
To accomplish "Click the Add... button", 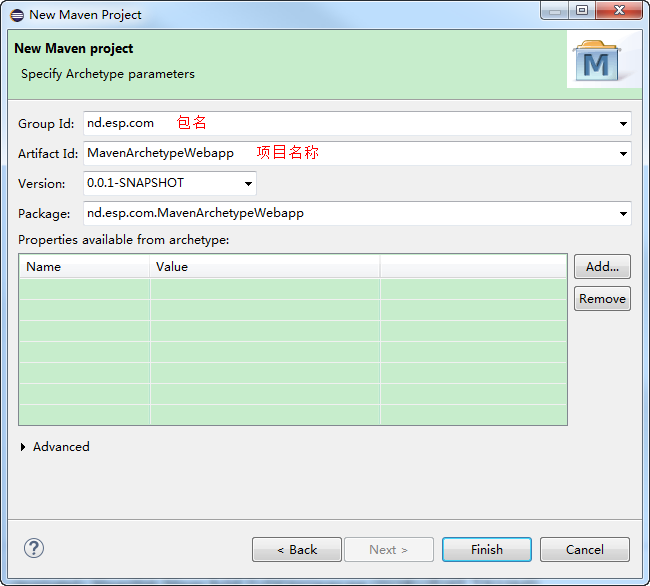I will [x=602, y=266].
